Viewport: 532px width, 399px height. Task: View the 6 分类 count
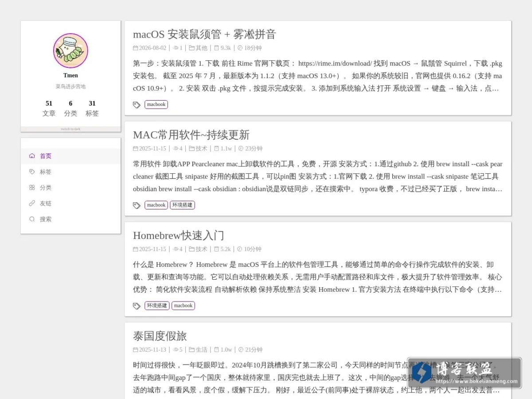[70, 108]
